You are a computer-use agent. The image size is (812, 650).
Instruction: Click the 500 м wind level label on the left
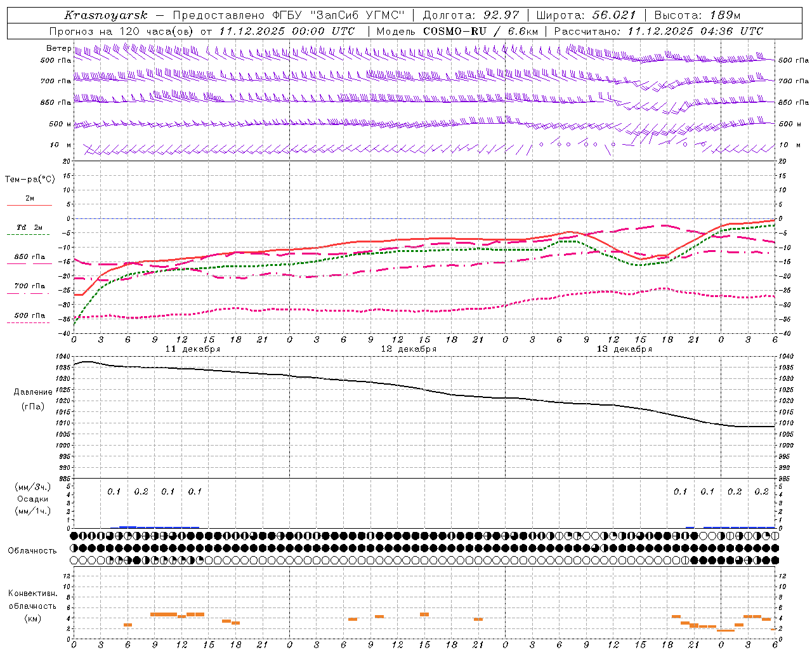point(60,124)
